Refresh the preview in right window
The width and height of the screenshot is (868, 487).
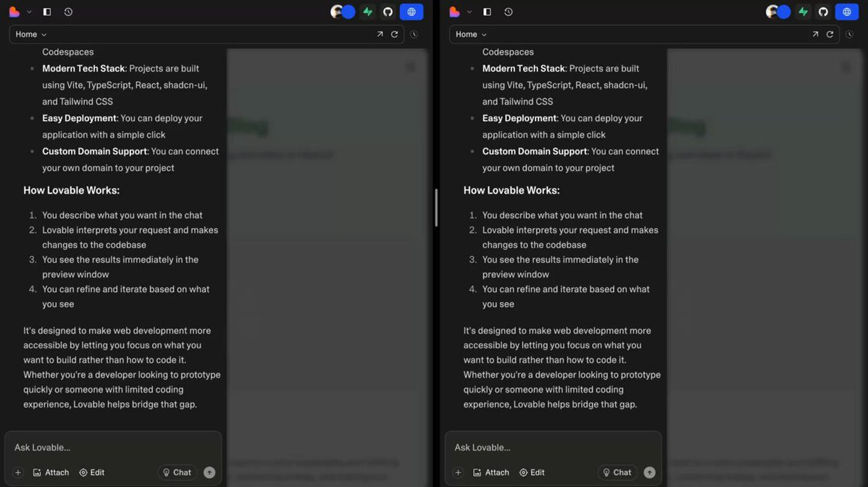click(830, 34)
